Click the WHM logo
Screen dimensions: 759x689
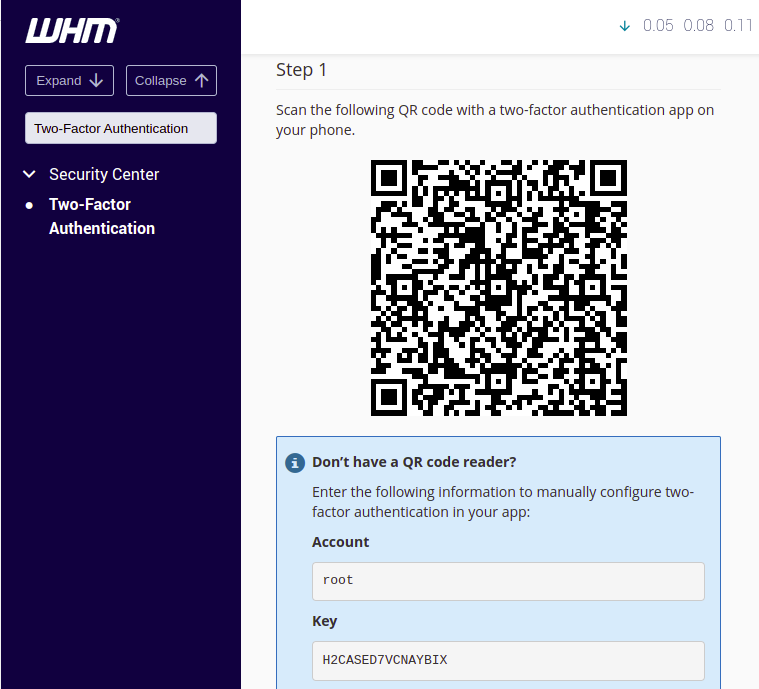point(72,31)
